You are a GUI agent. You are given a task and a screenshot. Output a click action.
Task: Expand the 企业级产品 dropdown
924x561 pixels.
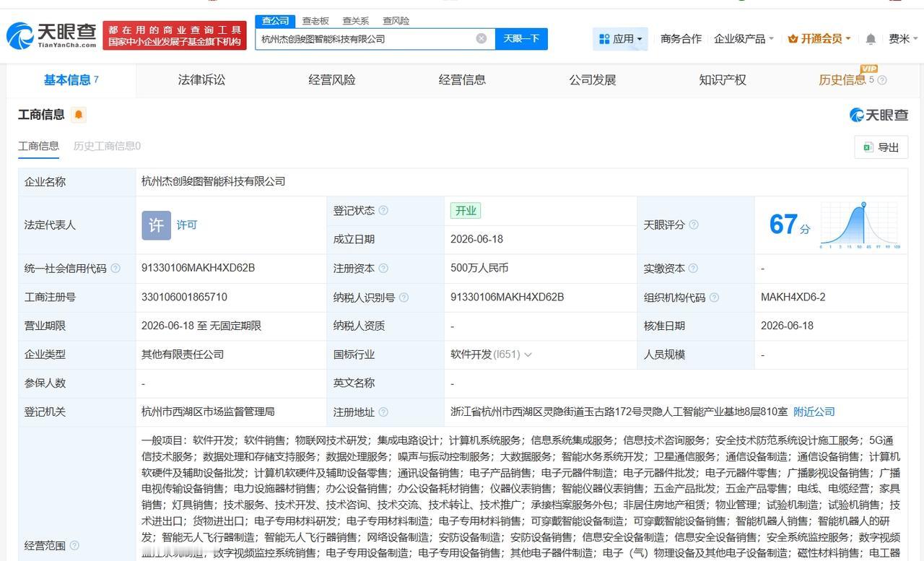[x=744, y=38]
